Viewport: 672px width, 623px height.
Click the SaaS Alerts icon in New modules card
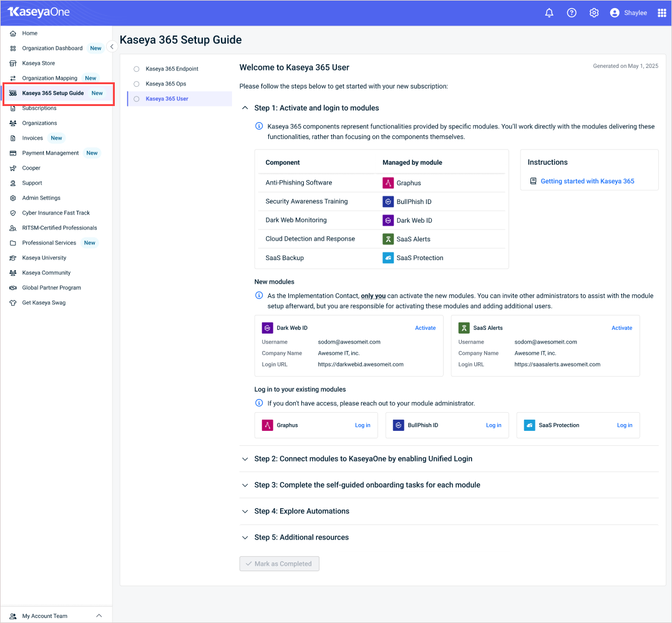464,328
